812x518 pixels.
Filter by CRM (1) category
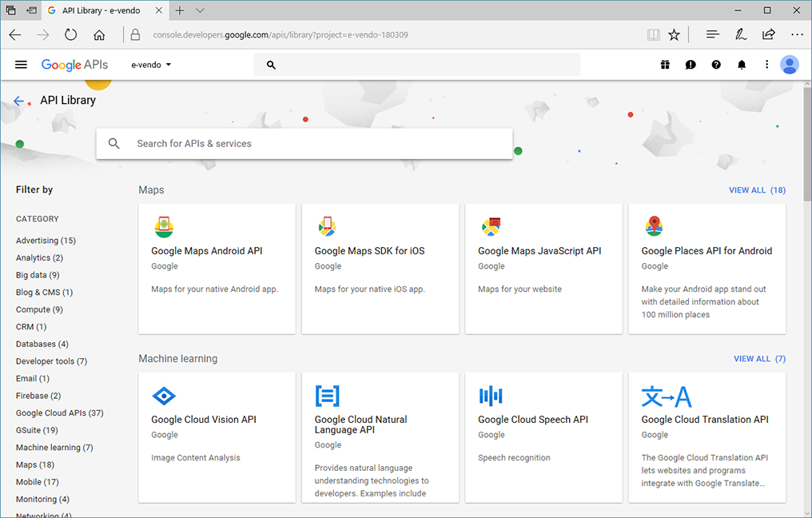point(31,327)
